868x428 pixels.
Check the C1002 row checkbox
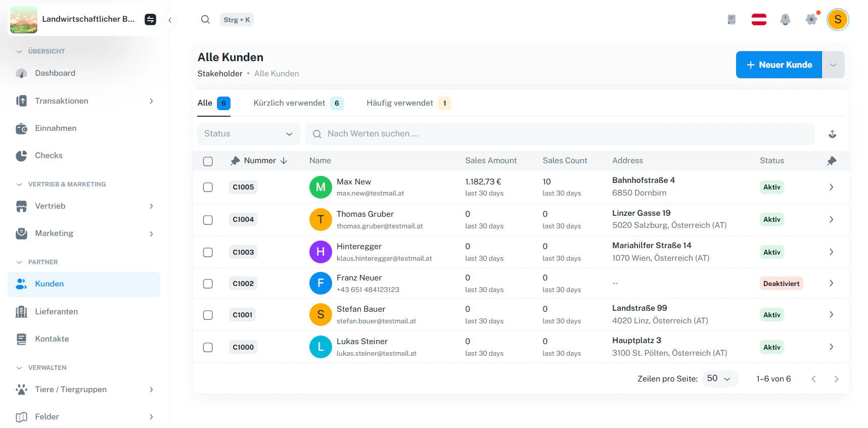point(208,283)
